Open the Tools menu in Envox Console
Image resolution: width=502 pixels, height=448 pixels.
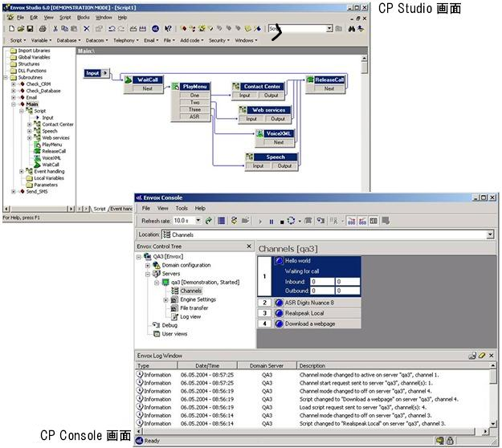(x=182, y=208)
